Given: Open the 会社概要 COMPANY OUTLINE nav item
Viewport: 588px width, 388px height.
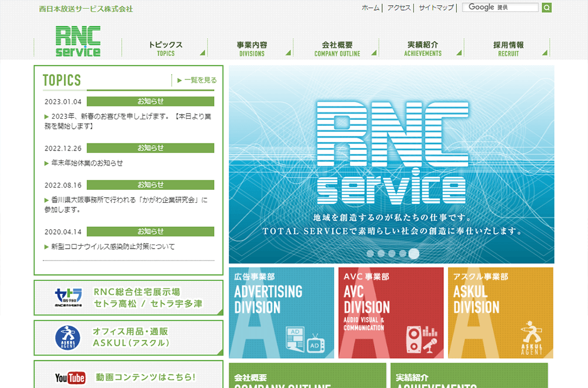Looking at the screenshot, I should click(x=337, y=48).
